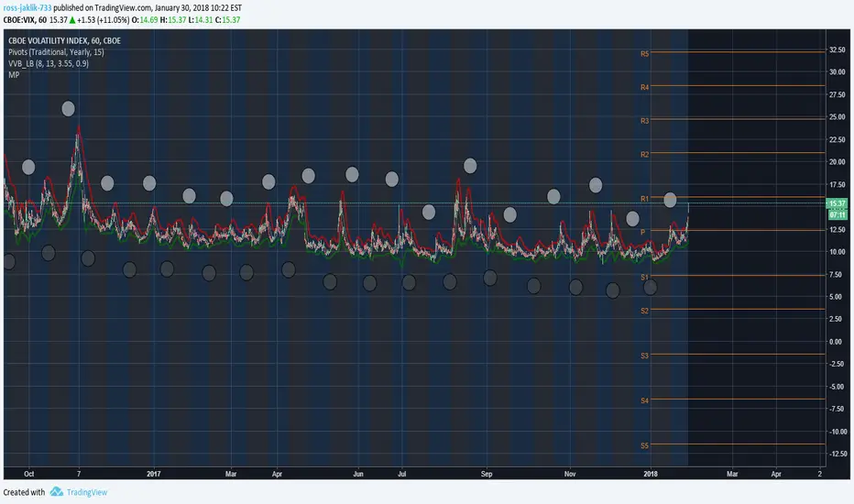Click the R5 pivot label
854x504 pixels.
click(644, 54)
